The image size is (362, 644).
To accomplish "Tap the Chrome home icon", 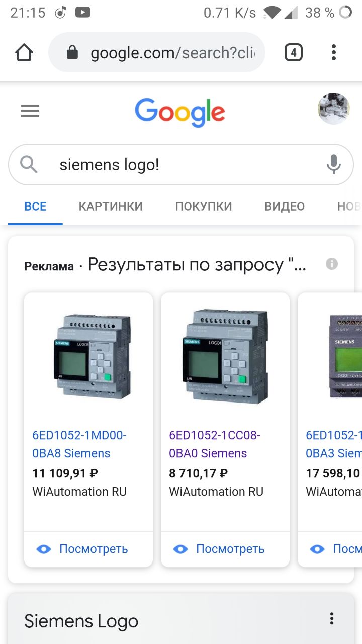I will click(x=24, y=52).
